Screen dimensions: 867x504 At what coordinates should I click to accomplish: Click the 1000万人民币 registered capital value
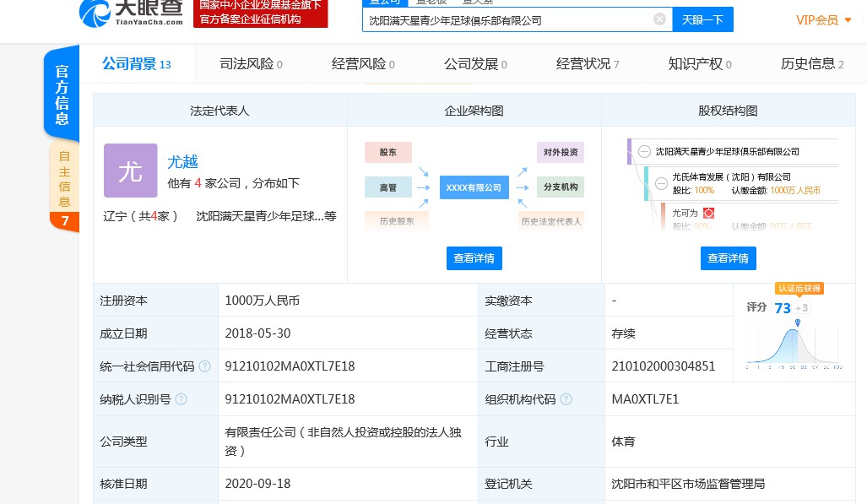(x=262, y=301)
